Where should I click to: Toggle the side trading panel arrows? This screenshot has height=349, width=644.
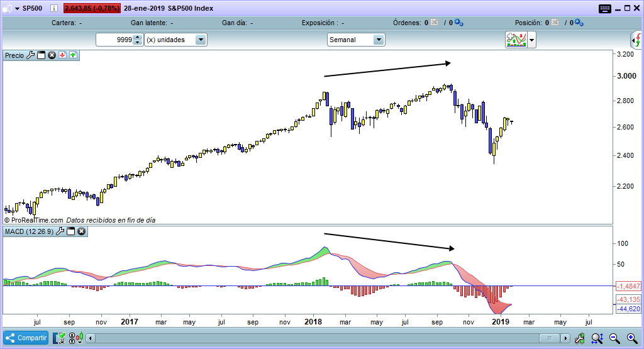637,40
